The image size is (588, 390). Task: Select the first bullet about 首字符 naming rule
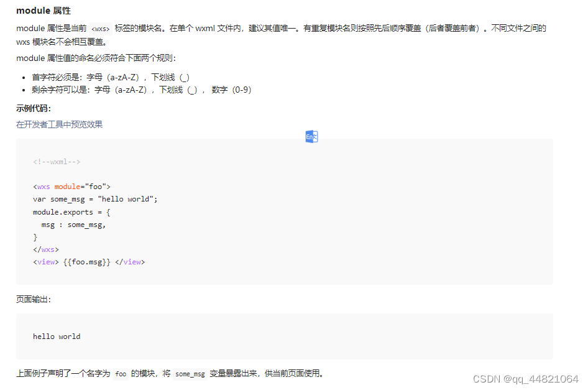109,77
